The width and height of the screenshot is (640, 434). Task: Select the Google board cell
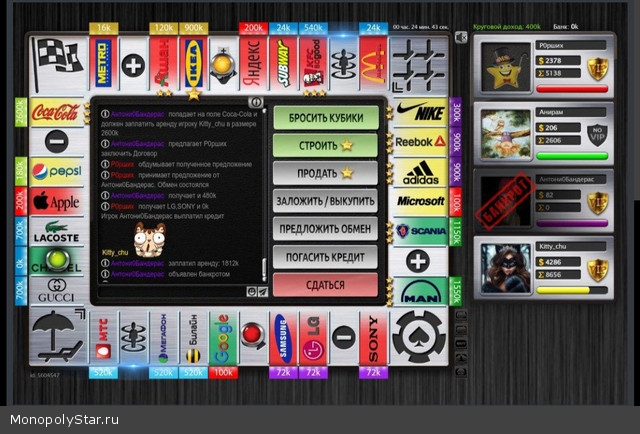[x=223, y=338]
